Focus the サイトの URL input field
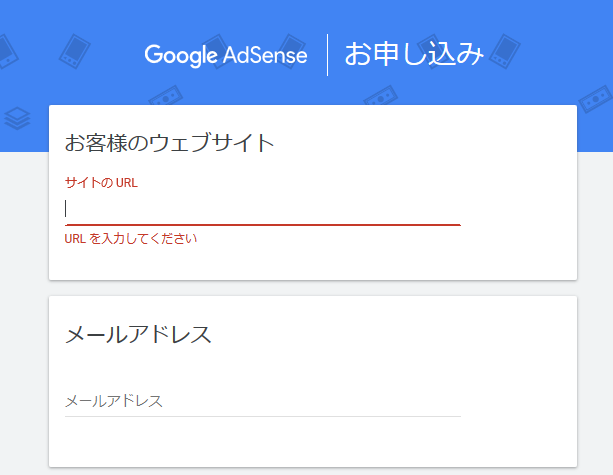This screenshot has width=613, height=475. 262,208
